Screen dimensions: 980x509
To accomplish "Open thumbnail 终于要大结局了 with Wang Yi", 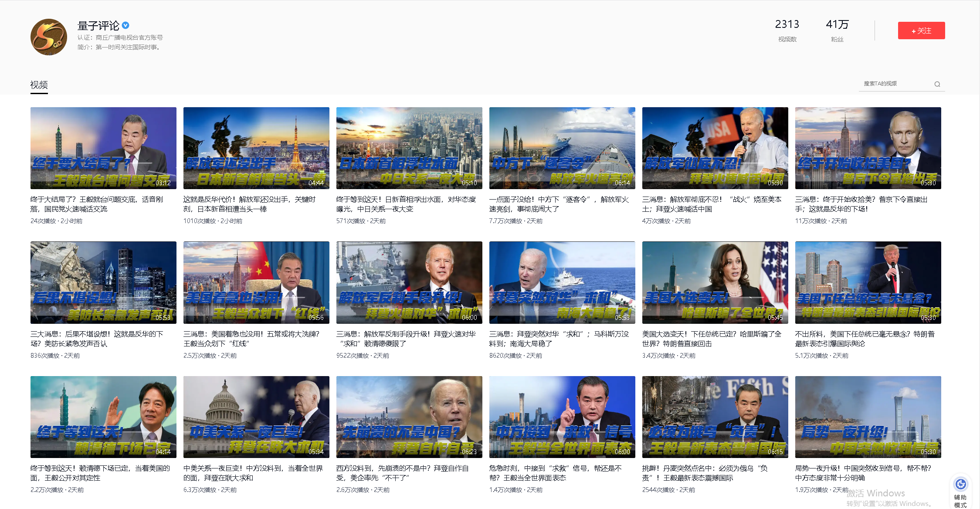I will [x=103, y=148].
